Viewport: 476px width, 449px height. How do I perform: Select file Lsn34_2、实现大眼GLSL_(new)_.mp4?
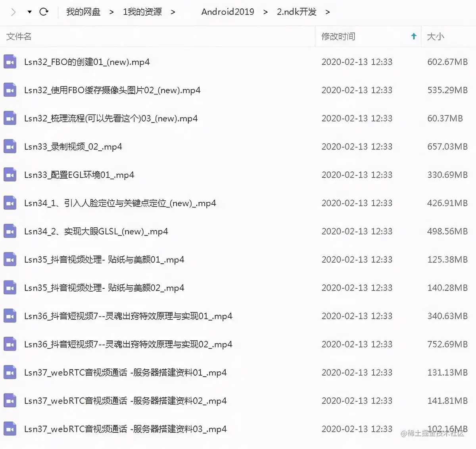[96, 231]
